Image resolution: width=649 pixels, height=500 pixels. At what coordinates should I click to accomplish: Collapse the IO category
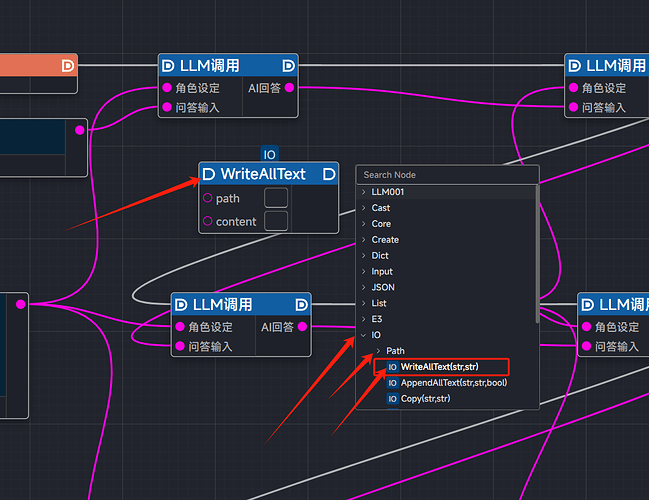pos(375,335)
